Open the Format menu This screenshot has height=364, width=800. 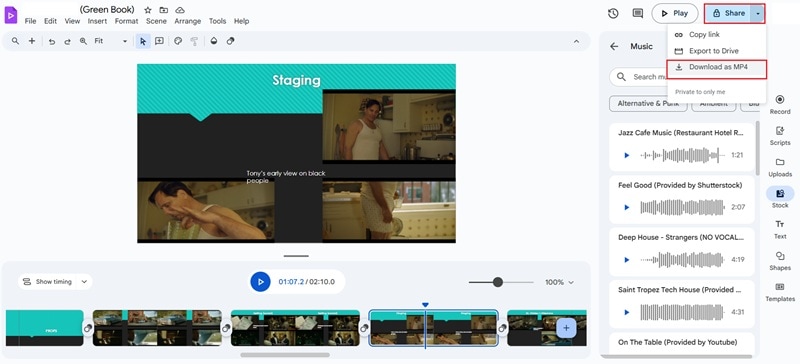point(126,21)
